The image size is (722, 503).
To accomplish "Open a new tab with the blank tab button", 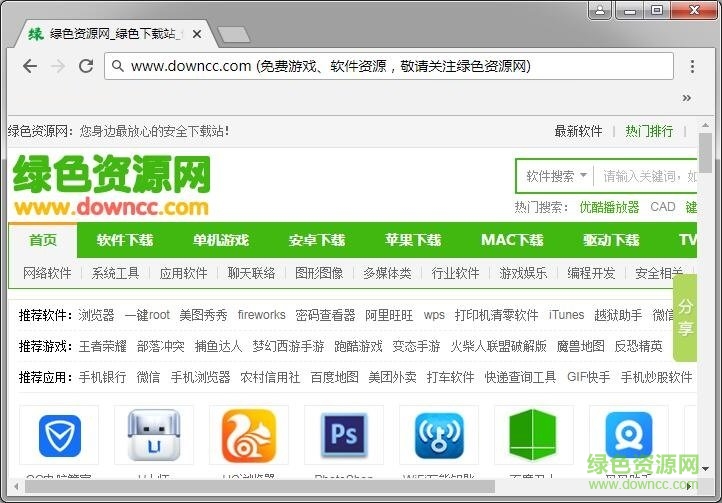I will tap(233, 35).
